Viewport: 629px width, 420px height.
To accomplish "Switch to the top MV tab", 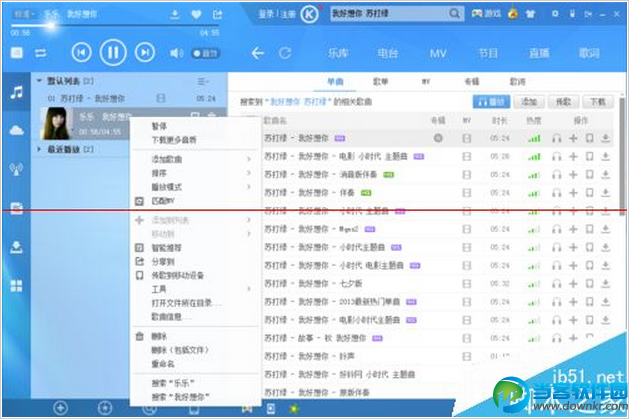I will click(438, 53).
